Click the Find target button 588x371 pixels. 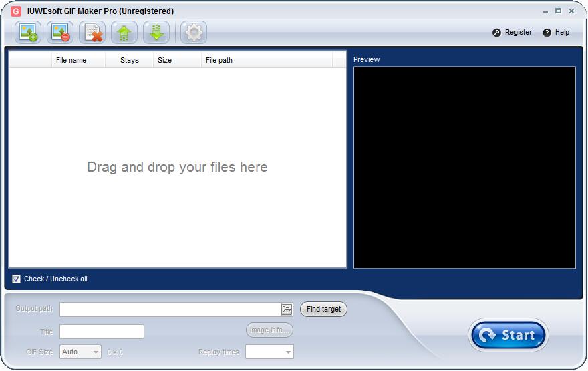(323, 309)
